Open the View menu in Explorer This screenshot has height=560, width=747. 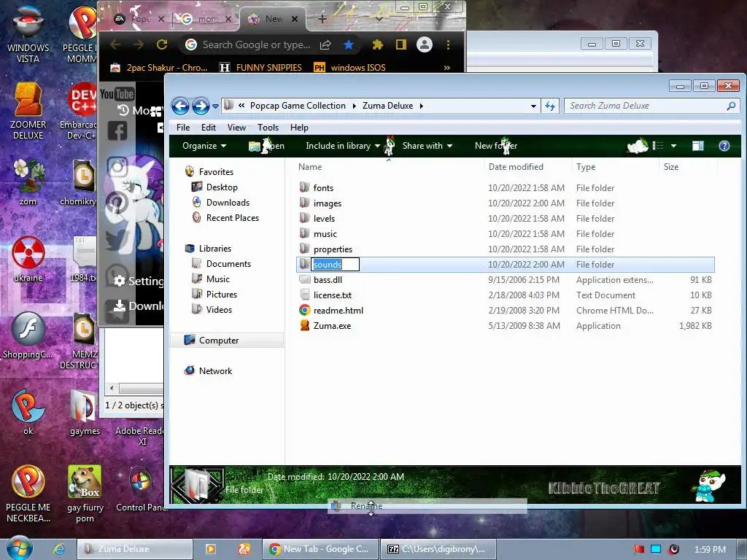click(236, 128)
